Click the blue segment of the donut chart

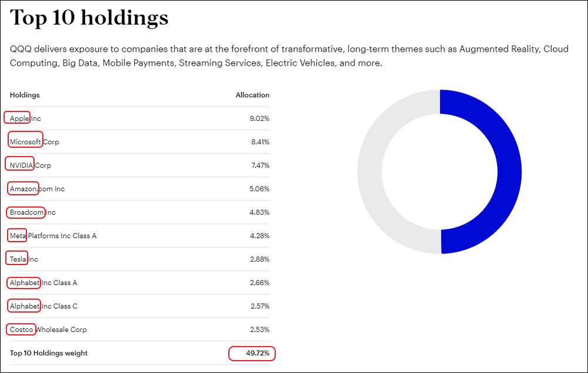tap(509, 172)
